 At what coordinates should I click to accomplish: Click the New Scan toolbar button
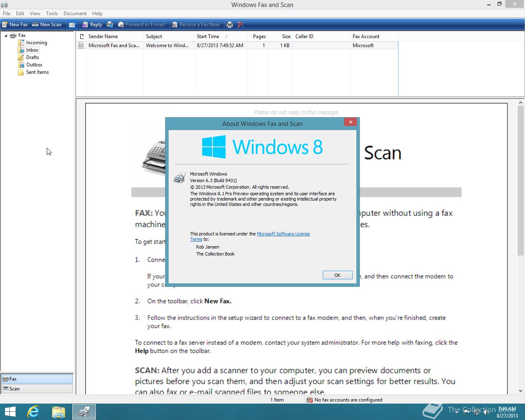pos(47,25)
